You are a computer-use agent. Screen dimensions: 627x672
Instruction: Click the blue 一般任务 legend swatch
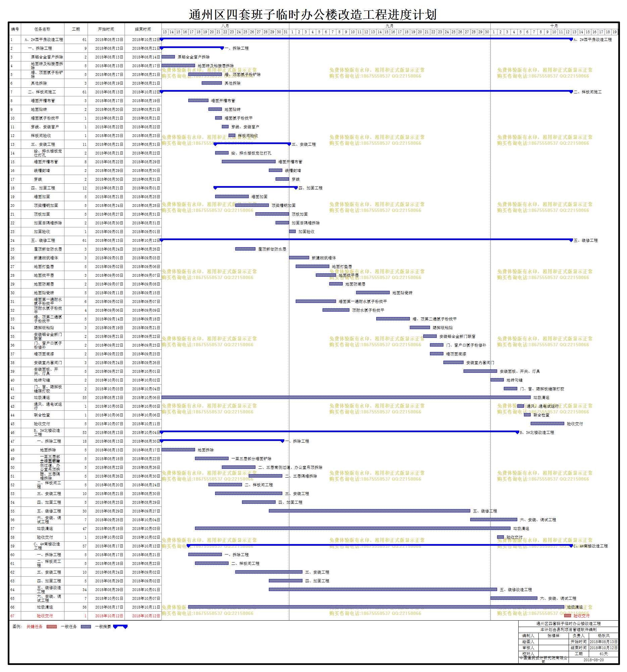(86, 626)
